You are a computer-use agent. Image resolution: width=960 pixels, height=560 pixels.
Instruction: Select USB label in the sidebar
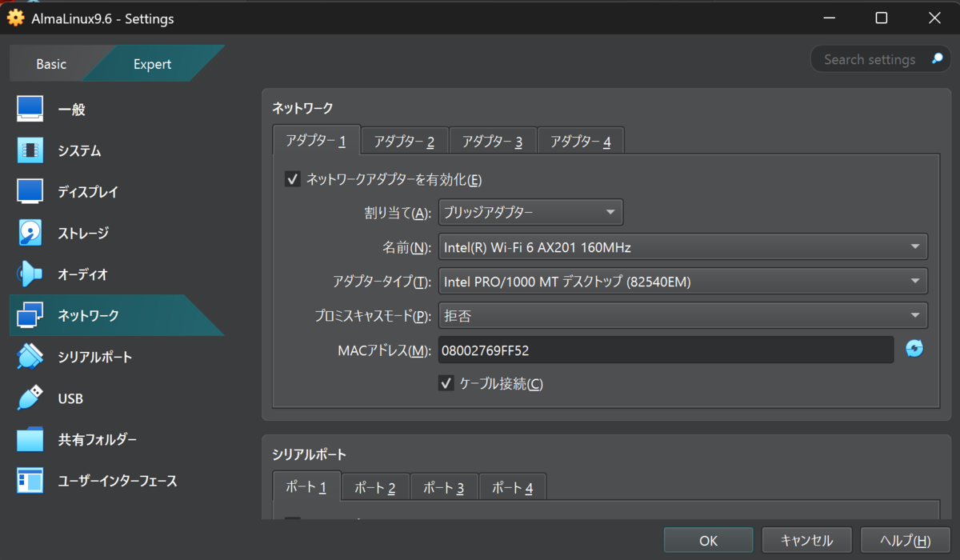point(70,398)
